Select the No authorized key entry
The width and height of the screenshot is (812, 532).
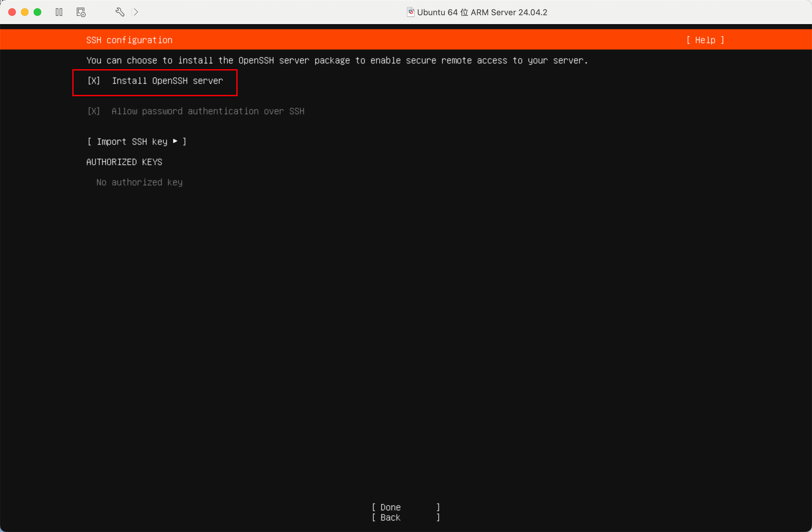click(x=139, y=182)
